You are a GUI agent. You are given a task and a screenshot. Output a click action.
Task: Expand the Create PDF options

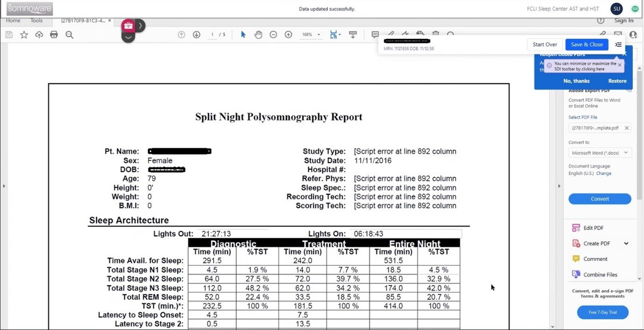pos(626,244)
